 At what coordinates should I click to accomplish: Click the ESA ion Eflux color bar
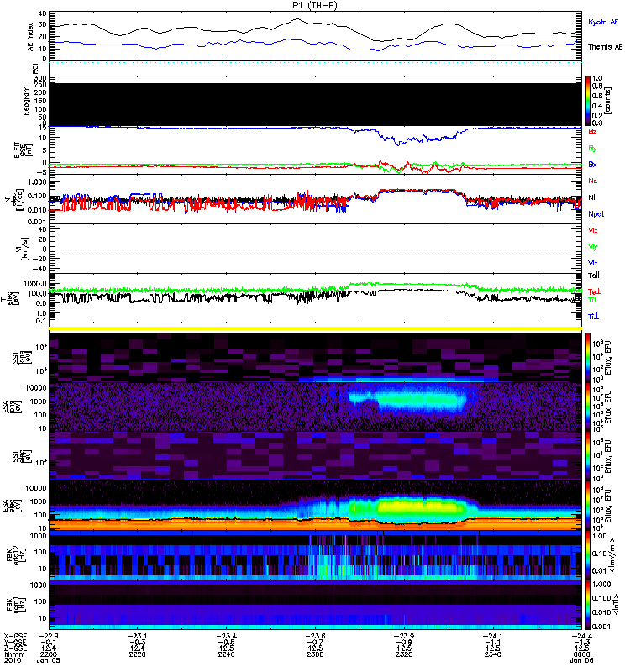point(588,407)
